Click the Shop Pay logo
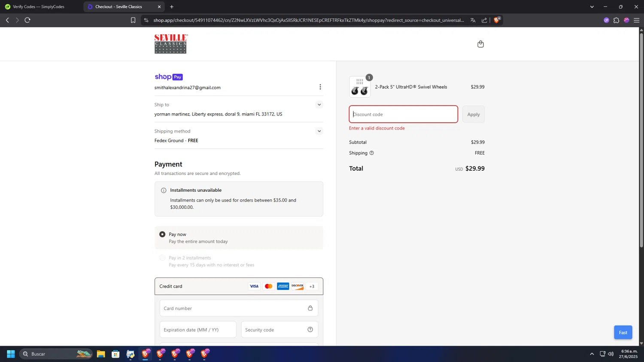 pyautogui.click(x=169, y=77)
